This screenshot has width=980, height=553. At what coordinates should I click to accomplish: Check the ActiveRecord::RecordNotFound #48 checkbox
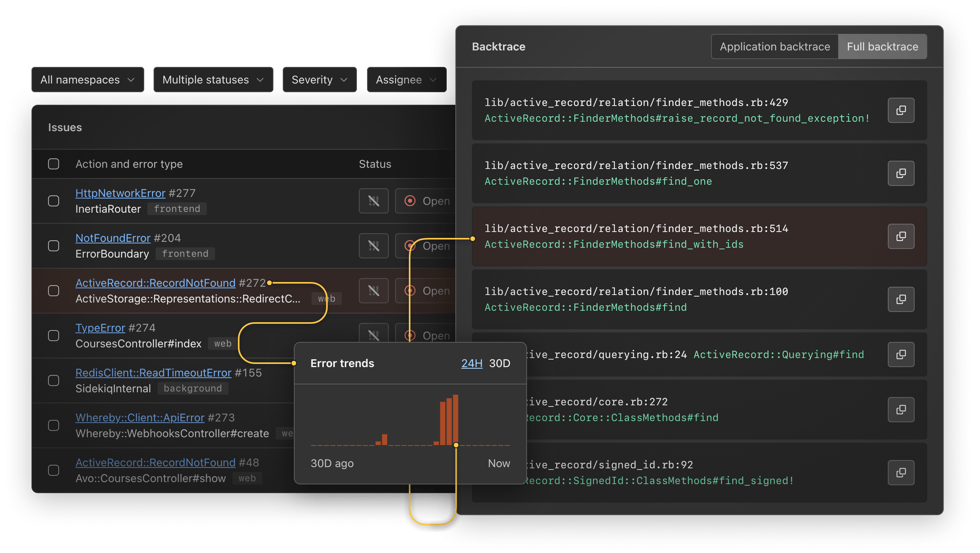(x=54, y=470)
